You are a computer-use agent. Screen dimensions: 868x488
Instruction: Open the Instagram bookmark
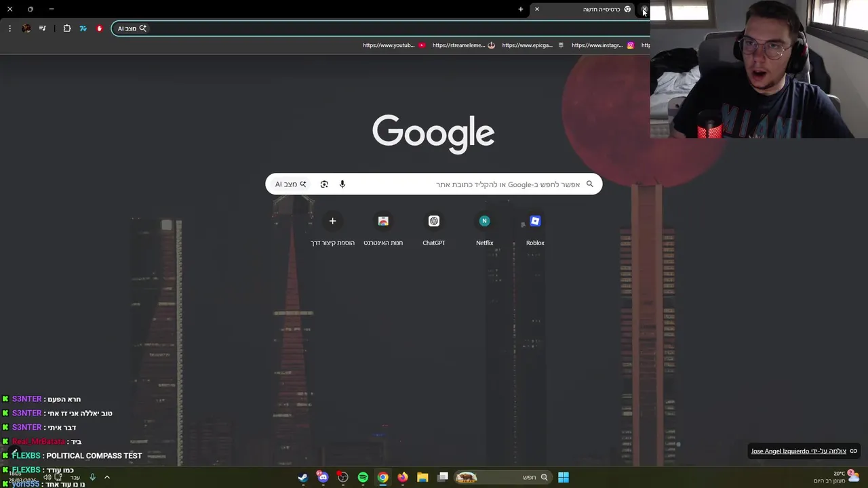point(603,45)
